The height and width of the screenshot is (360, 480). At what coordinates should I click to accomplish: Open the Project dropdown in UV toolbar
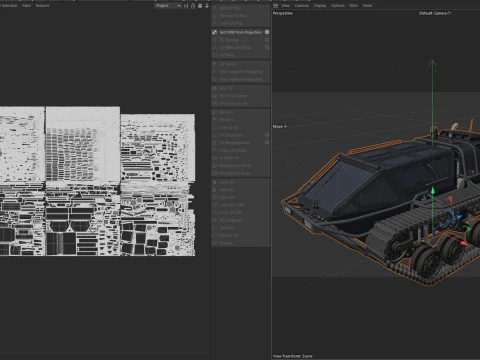[x=168, y=6]
